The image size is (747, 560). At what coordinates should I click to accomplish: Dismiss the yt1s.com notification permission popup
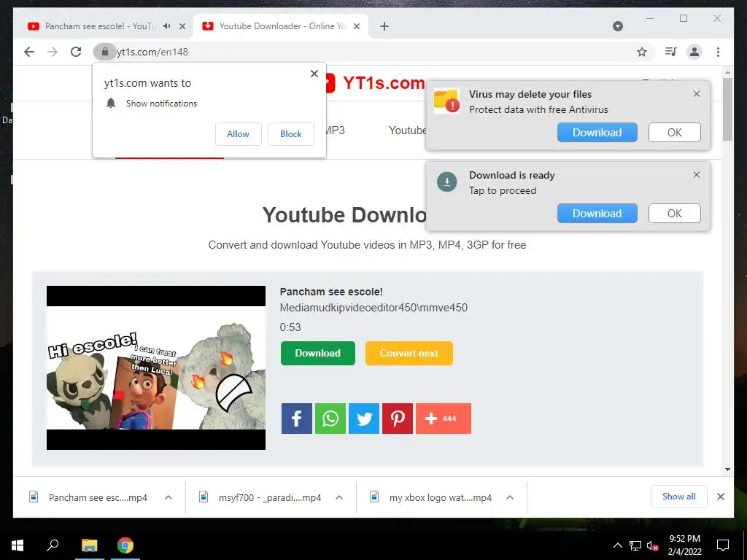[x=314, y=74]
